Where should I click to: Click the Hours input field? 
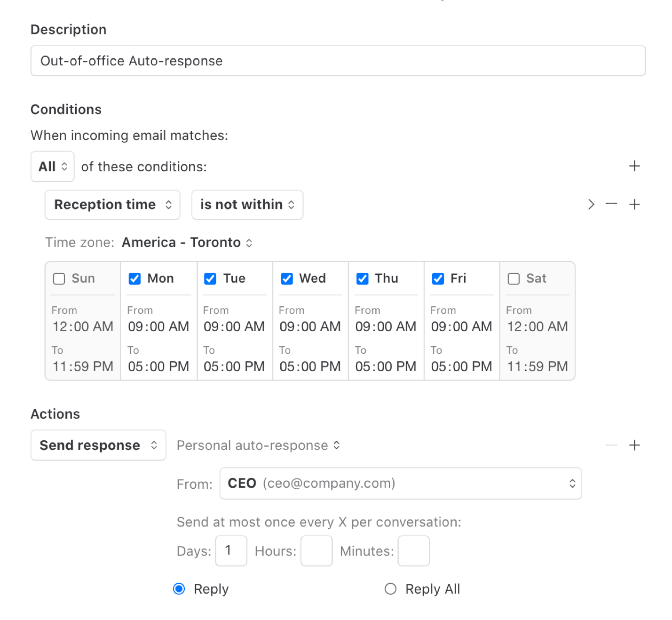click(316, 551)
